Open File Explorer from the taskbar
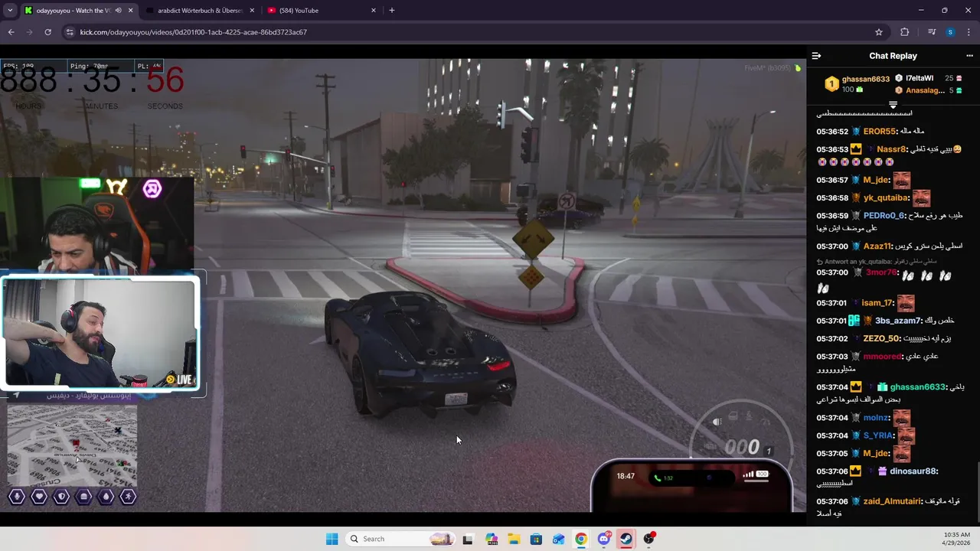This screenshot has width=980, height=551. click(514, 539)
